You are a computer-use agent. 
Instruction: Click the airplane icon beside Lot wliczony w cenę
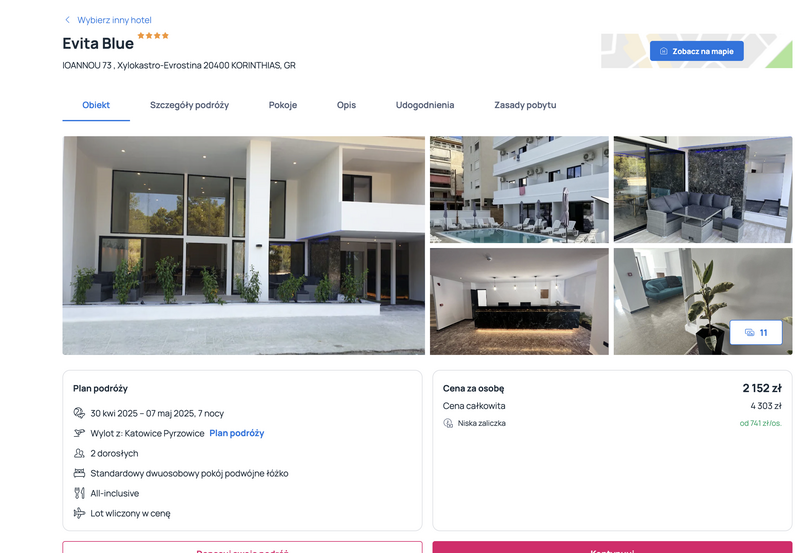tap(79, 513)
